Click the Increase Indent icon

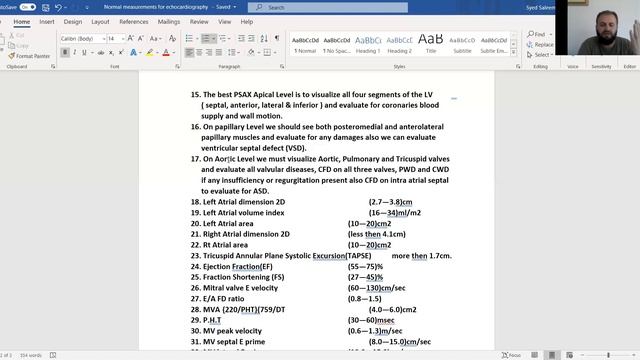[x=251, y=38]
